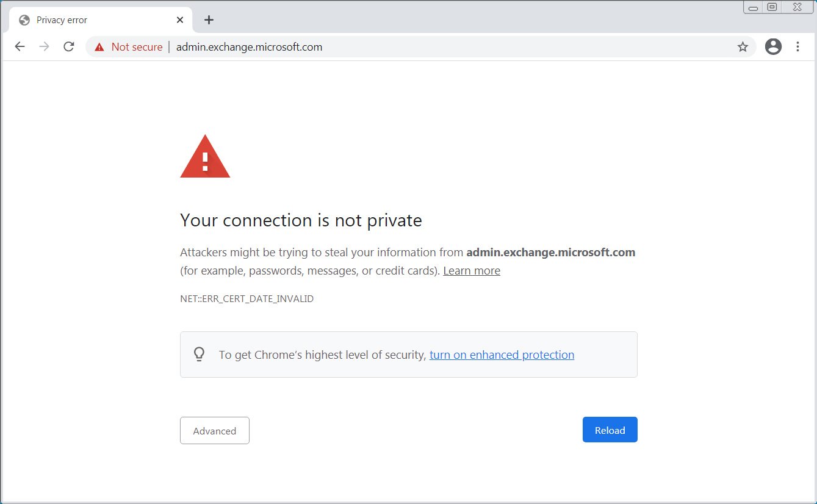Click turn on enhanced protection link
This screenshot has width=817, height=504.
click(502, 355)
